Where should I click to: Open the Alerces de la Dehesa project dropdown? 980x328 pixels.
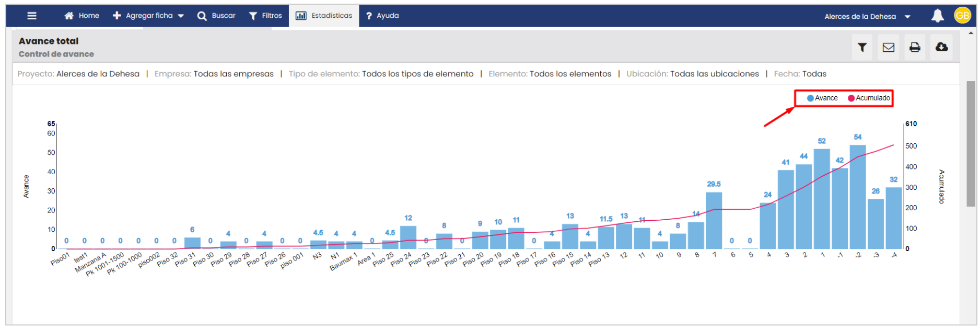(x=867, y=16)
